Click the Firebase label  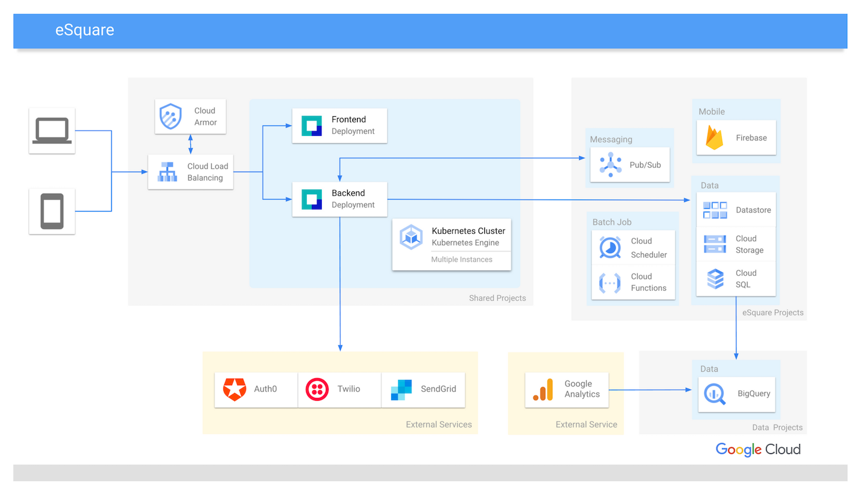tap(751, 138)
